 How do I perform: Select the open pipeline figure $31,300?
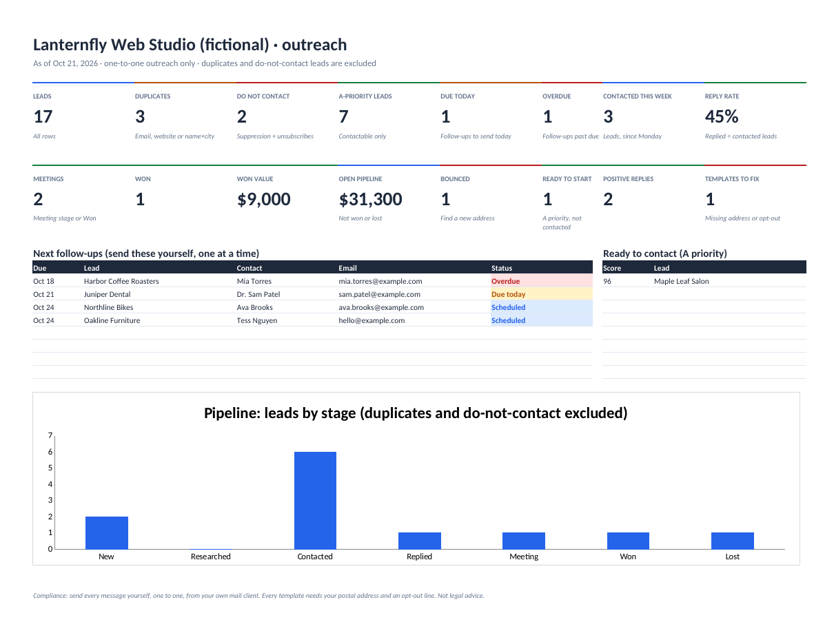371,199
